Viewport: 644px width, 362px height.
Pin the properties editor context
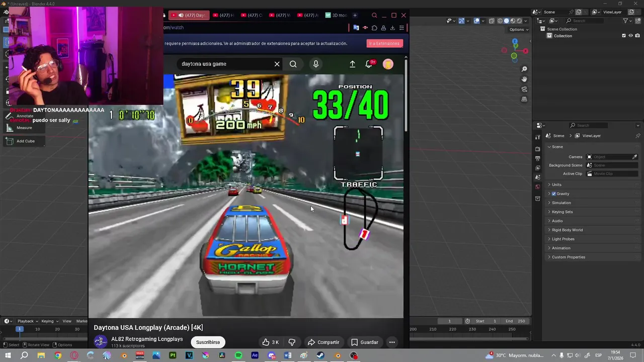point(638,136)
